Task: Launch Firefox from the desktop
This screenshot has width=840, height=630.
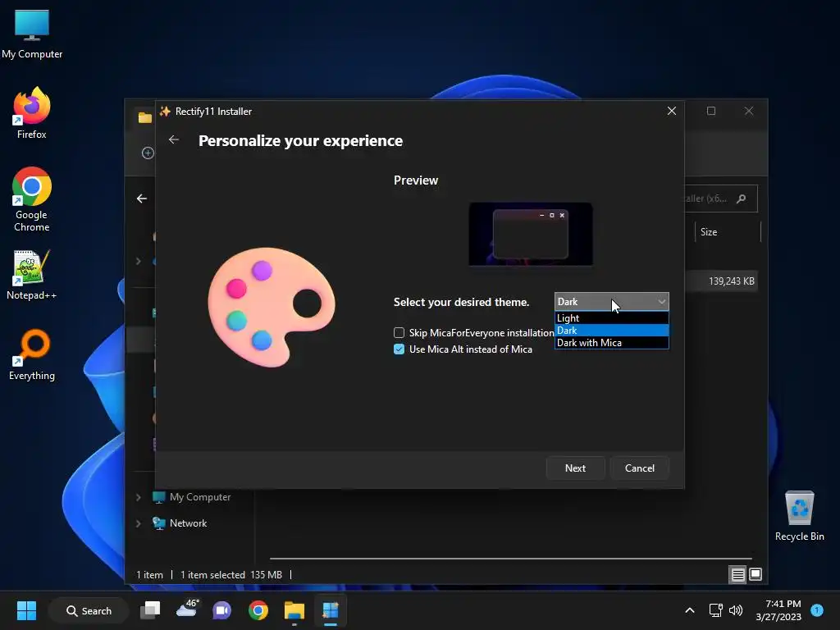Action: (x=32, y=113)
